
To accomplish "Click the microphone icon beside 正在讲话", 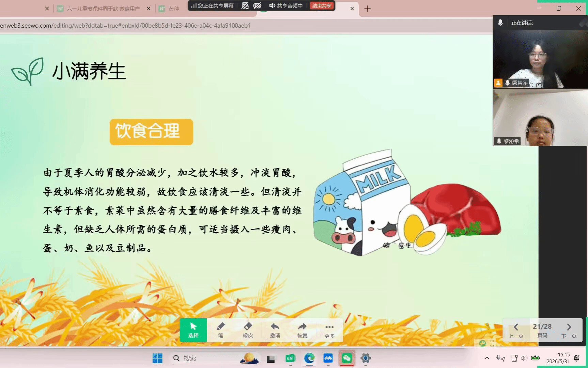I will pyautogui.click(x=500, y=23).
